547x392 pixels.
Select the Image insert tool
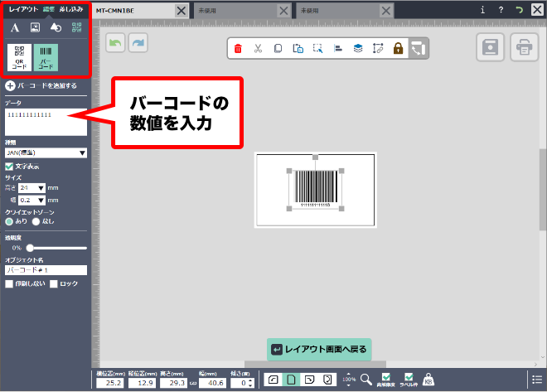coord(36,27)
